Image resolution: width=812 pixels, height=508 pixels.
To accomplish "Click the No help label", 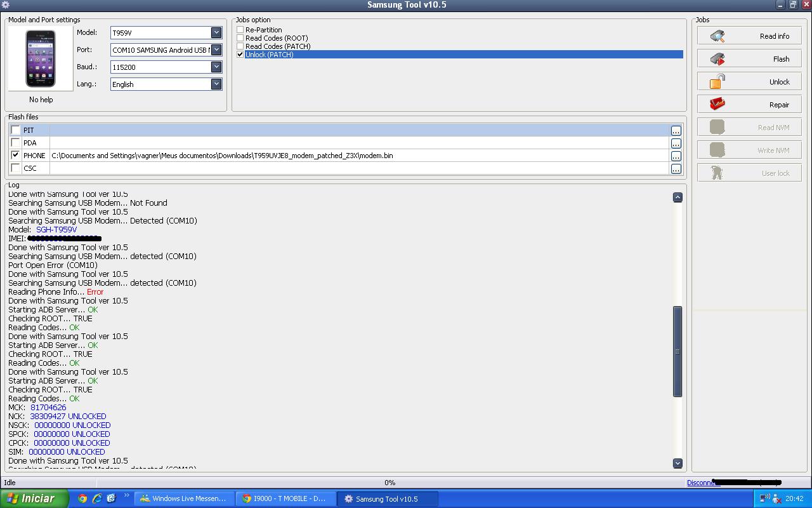I will coord(41,100).
